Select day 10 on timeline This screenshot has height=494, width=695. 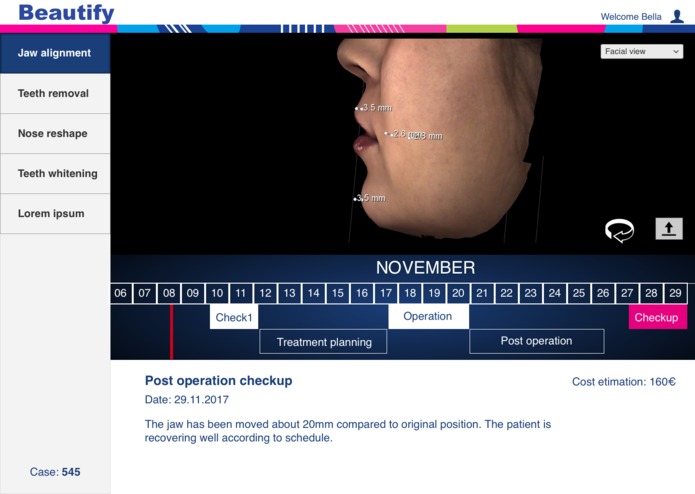click(x=217, y=293)
